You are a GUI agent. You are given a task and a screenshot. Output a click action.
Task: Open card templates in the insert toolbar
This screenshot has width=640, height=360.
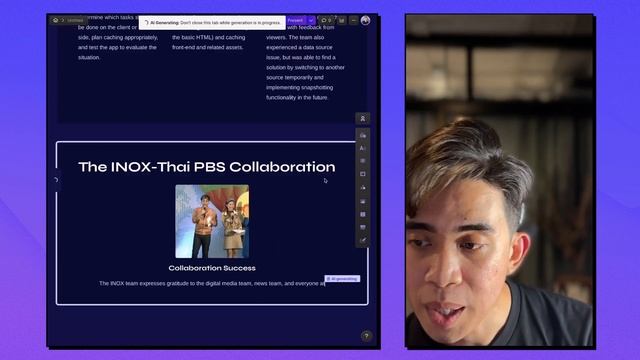[x=362, y=136]
